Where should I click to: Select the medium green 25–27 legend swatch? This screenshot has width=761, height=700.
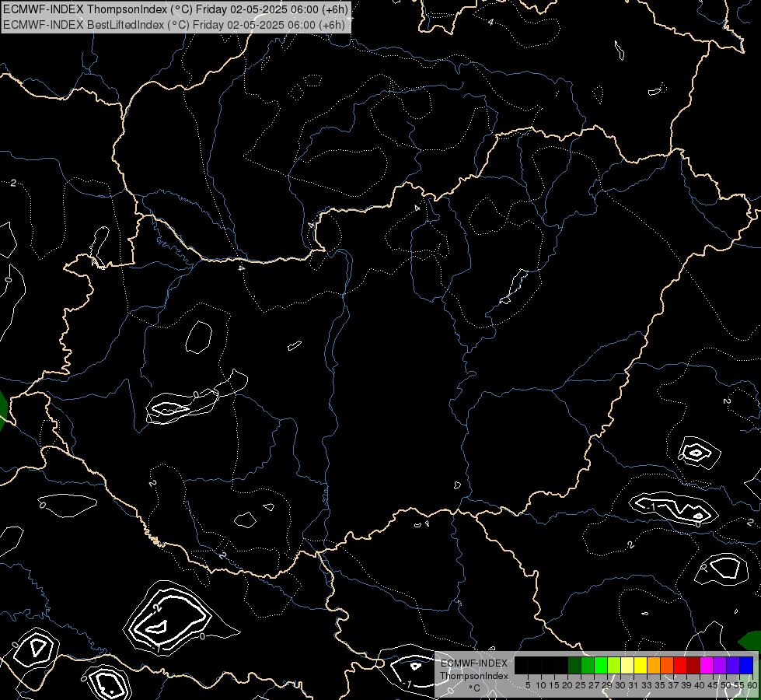tap(588, 665)
